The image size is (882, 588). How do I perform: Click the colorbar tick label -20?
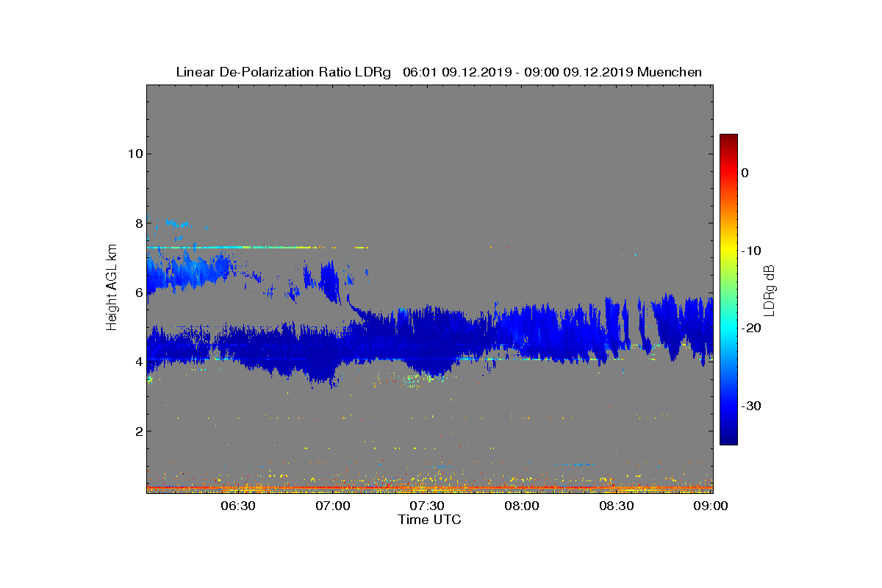coord(750,329)
